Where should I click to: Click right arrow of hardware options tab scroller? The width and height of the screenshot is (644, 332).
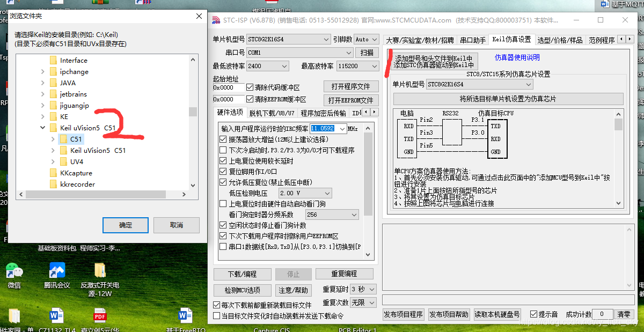click(374, 113)
